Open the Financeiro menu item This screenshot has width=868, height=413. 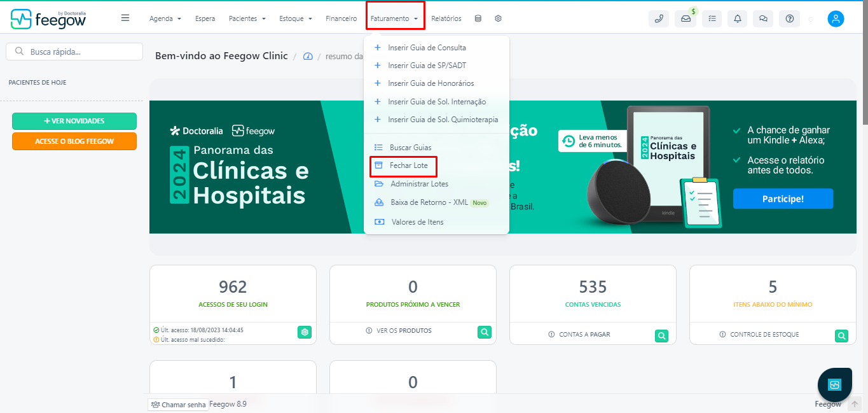341,18
